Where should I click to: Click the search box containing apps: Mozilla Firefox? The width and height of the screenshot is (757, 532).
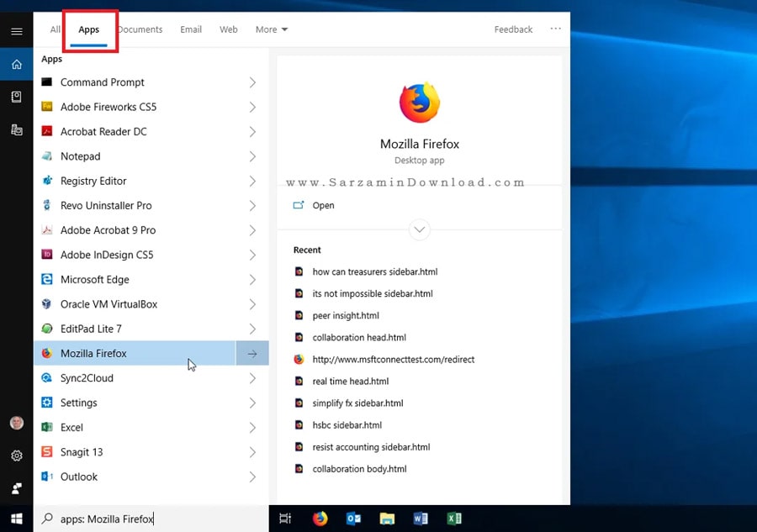pos(151,519)
